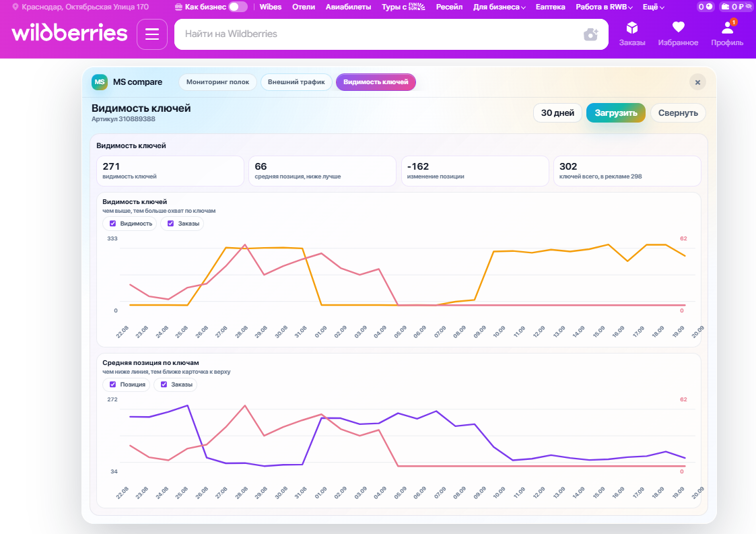Click the 271 видимость ключей card

coord(170,171)
